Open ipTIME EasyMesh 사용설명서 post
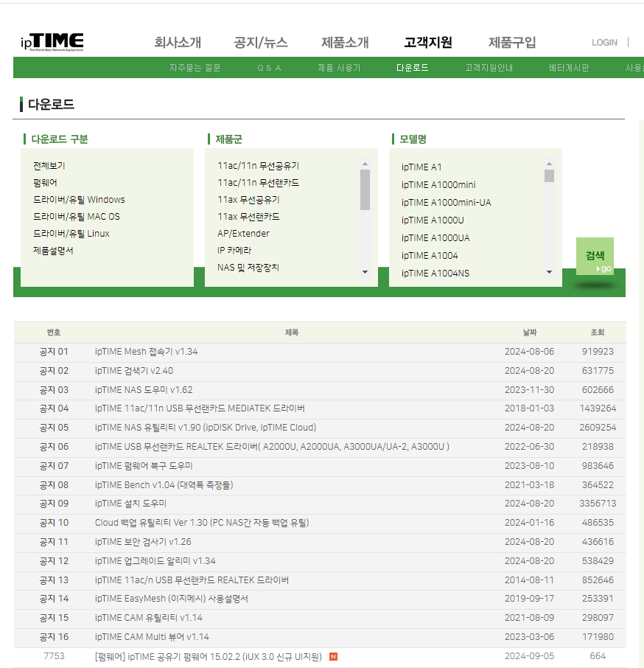This screenshot has width=644, height=668. pos(171,599)
